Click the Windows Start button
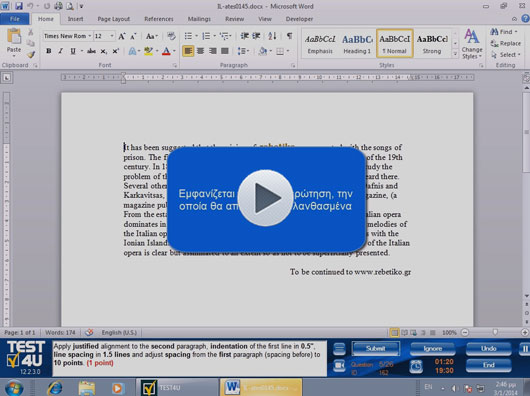Viewport: 530px width, 396px height. 14,388
